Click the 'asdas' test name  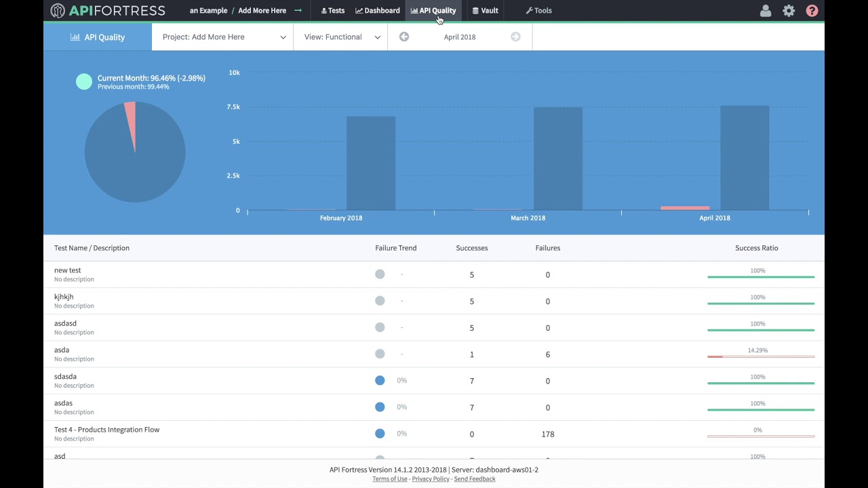coord(63,403)
